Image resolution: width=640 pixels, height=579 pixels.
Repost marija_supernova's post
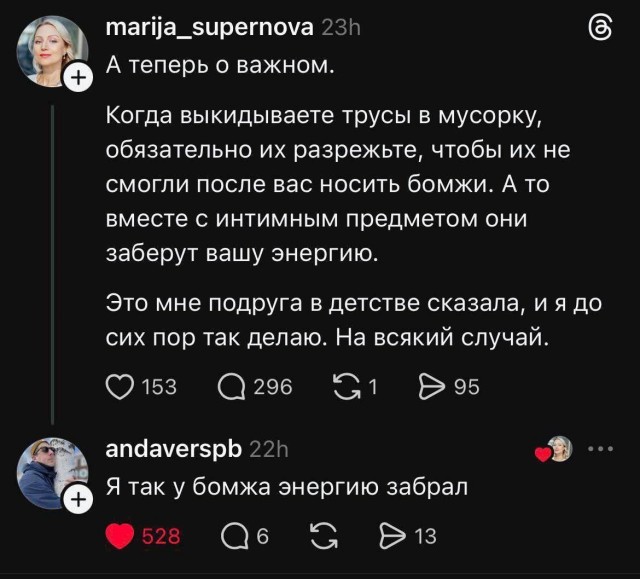tap(345, 386)
